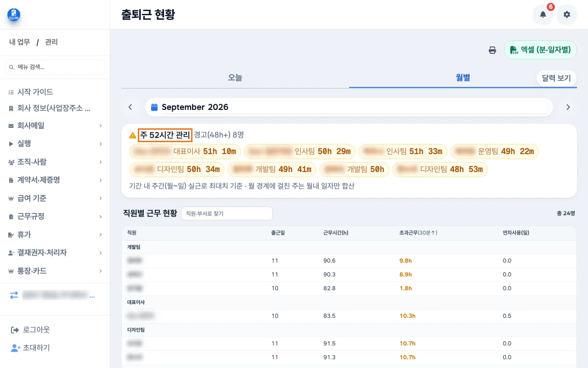Image resolution: width=588 pixels, height=368 pixels.
Task: Open the notifications bell
Action: pyautogui.click(x=543, y=15)
